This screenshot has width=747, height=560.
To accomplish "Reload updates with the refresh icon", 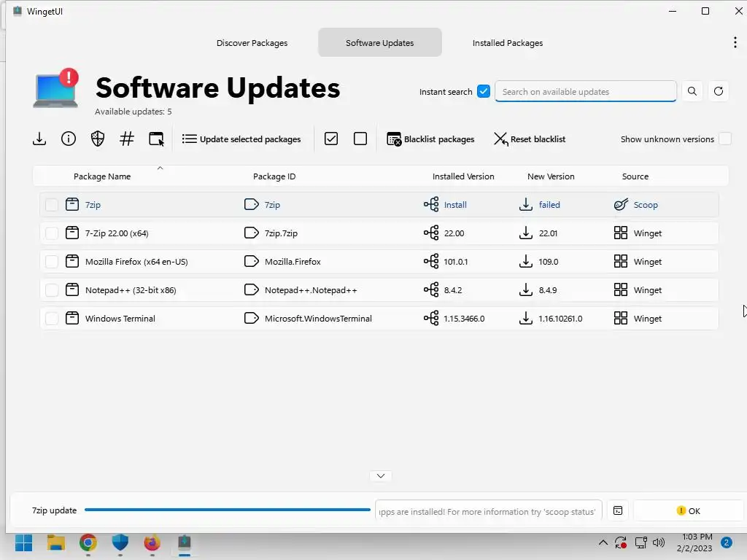I will click(x=719, y=91).
